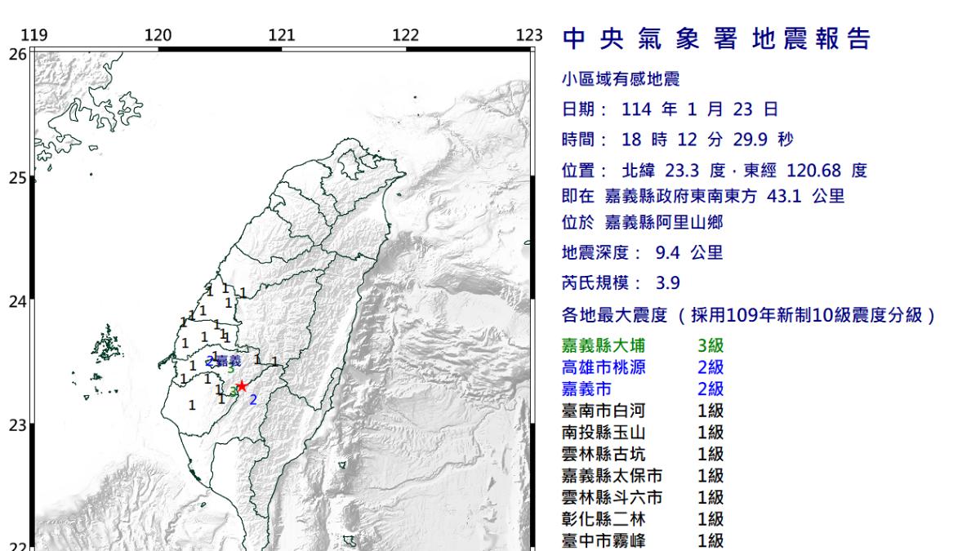This screenshot has height=551, width=980.
Task: Select the 121 longitude axis label
Action: point(282,35)
